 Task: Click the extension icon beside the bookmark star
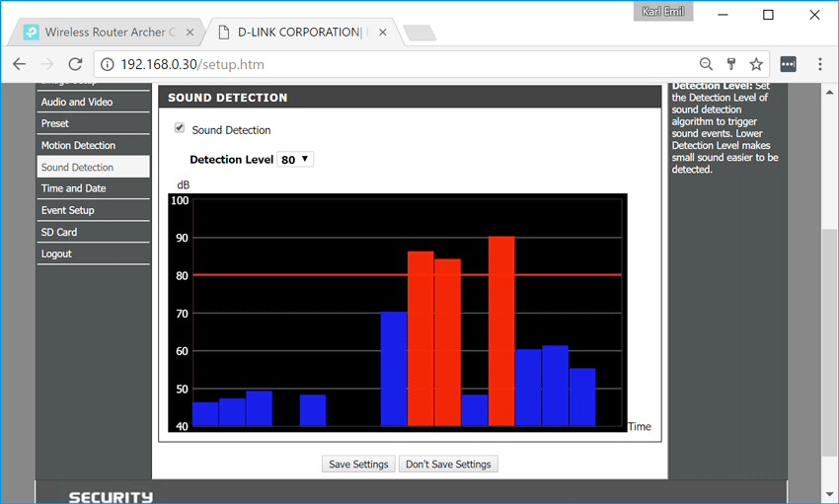pos(788,64)
